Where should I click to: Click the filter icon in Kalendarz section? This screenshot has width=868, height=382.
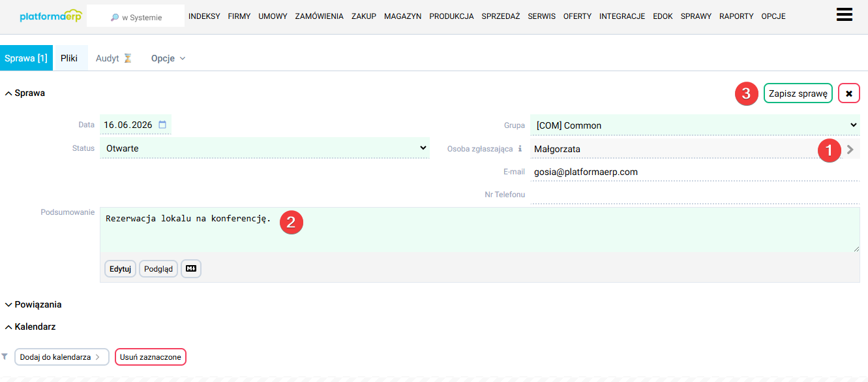click(x=5, y=357)
